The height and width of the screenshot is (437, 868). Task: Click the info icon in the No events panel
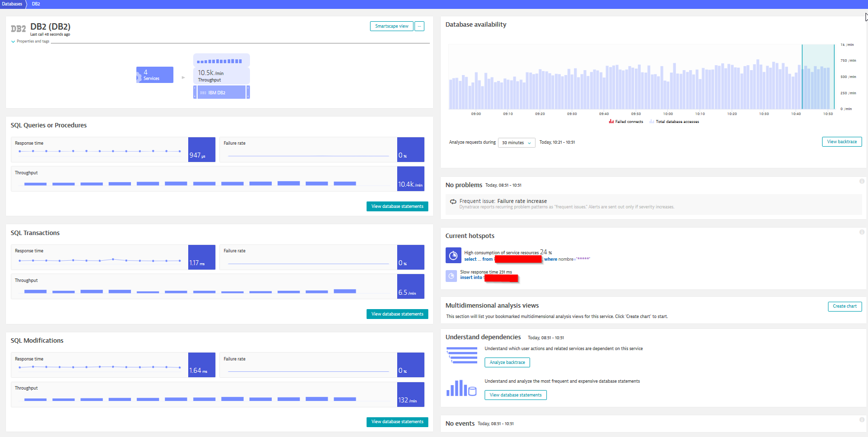tap(862, 420)
